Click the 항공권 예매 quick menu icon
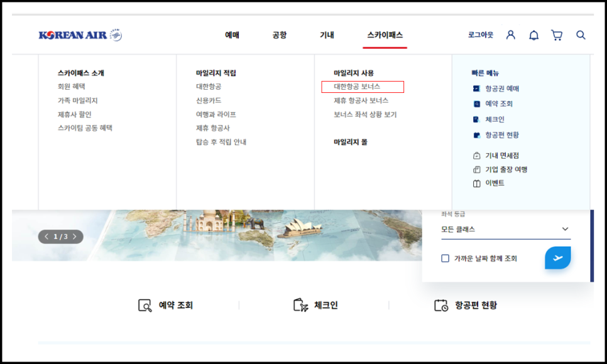The height and width of the screenshot is (364, 607). click(x=476, y=88)
